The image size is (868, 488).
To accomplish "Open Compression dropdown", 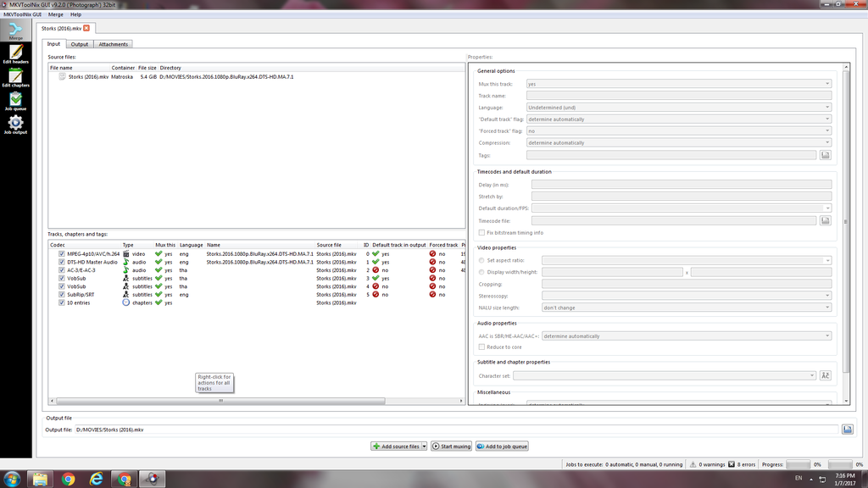I will coord(679,142).
